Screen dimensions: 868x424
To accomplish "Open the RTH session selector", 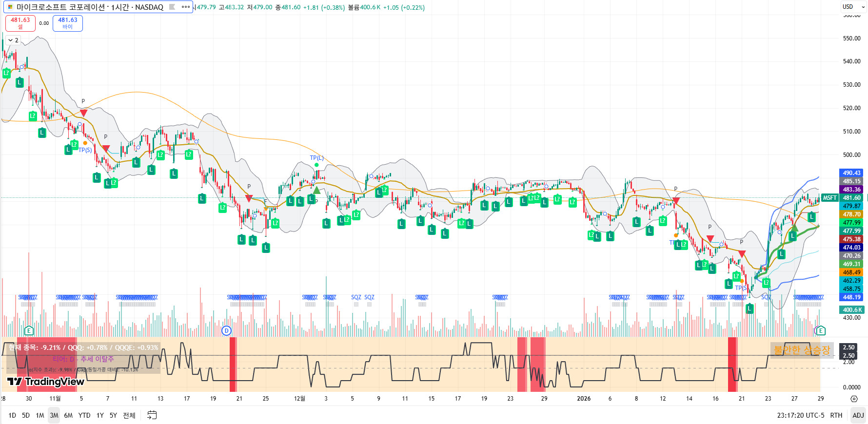I will tap(836, 415).
